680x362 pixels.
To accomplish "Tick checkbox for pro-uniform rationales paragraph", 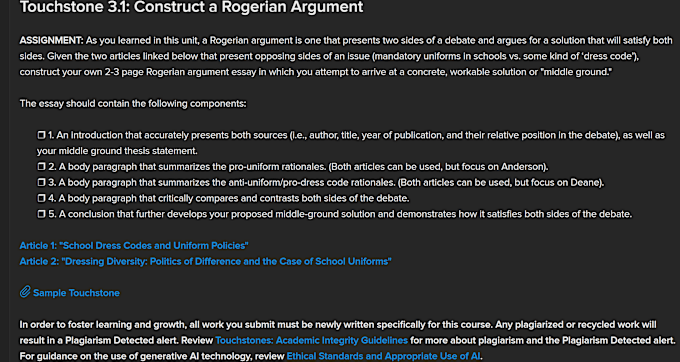I will point(41,167).
